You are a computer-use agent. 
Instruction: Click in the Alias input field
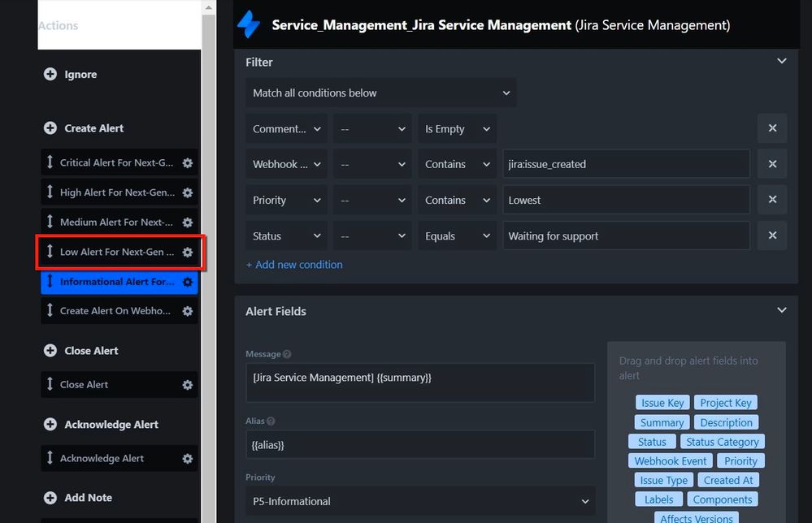(x=420, y=445)
